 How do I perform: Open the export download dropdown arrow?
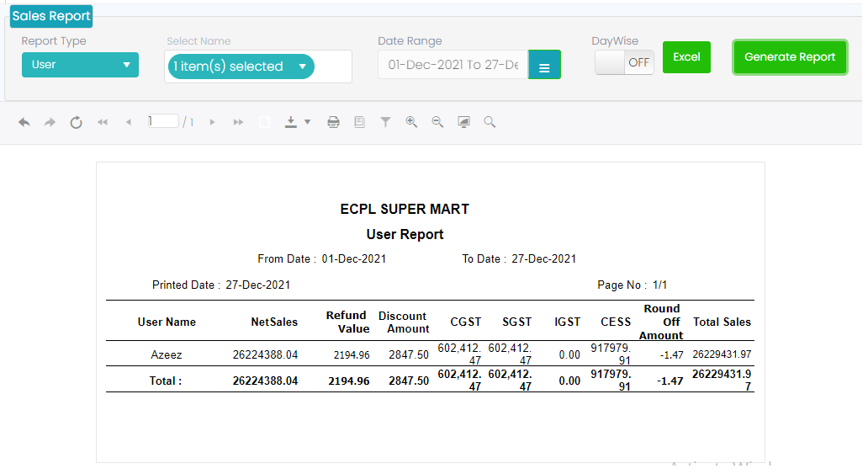(307, 122)
